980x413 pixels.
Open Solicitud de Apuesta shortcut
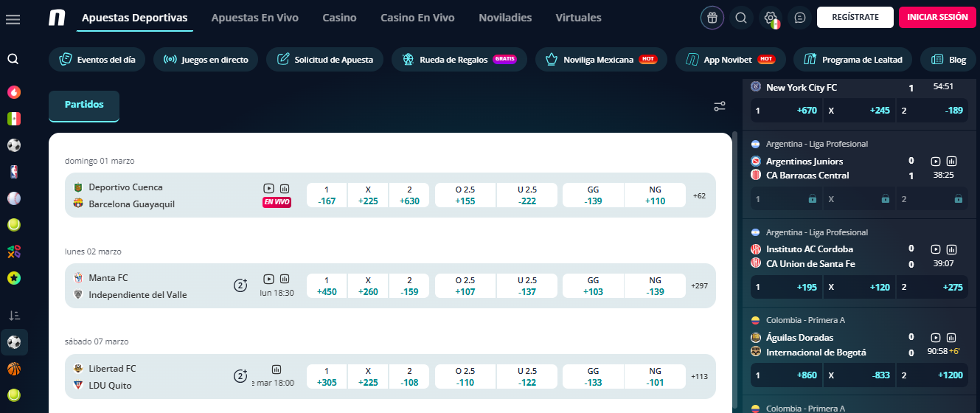325,60
